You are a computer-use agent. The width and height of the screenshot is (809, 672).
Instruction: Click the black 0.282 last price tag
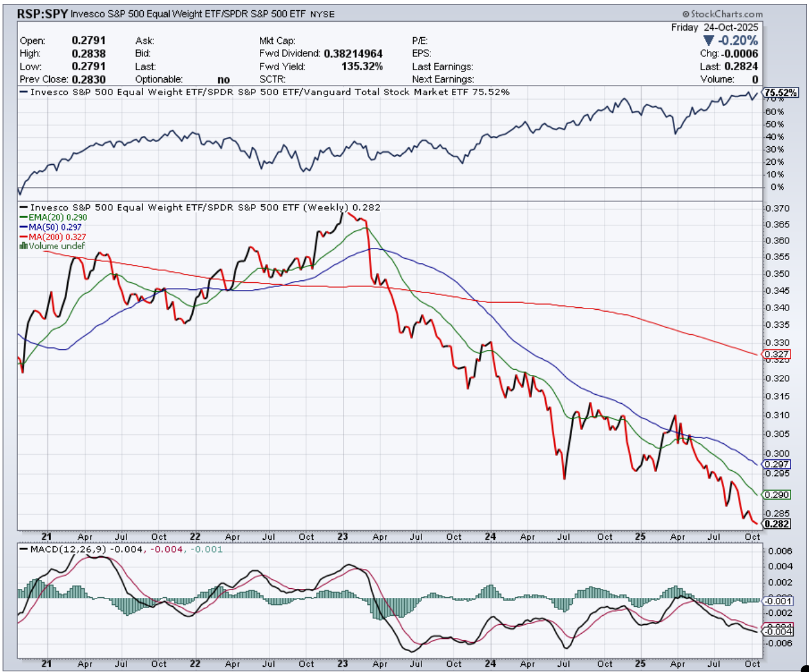[x=776, y=524]
